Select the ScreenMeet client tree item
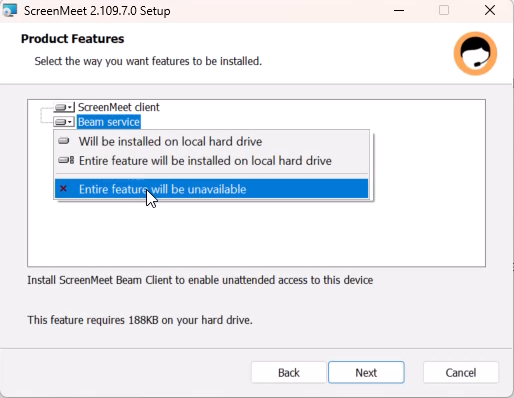Image resolution: width=514 pixels, height=398 pixels. (x=119, y=107)
